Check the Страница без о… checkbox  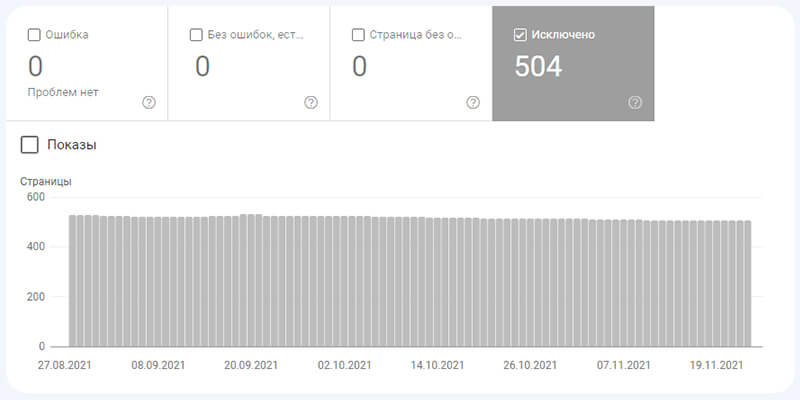(358, 35)
